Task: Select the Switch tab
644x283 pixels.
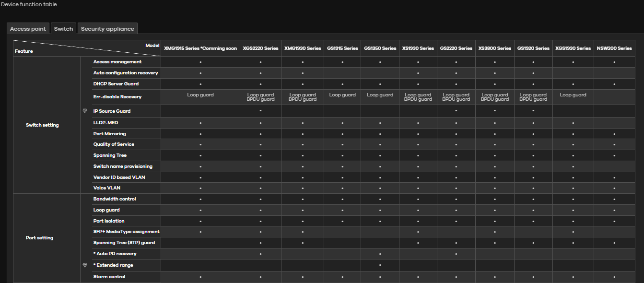Action: [63, 29]
